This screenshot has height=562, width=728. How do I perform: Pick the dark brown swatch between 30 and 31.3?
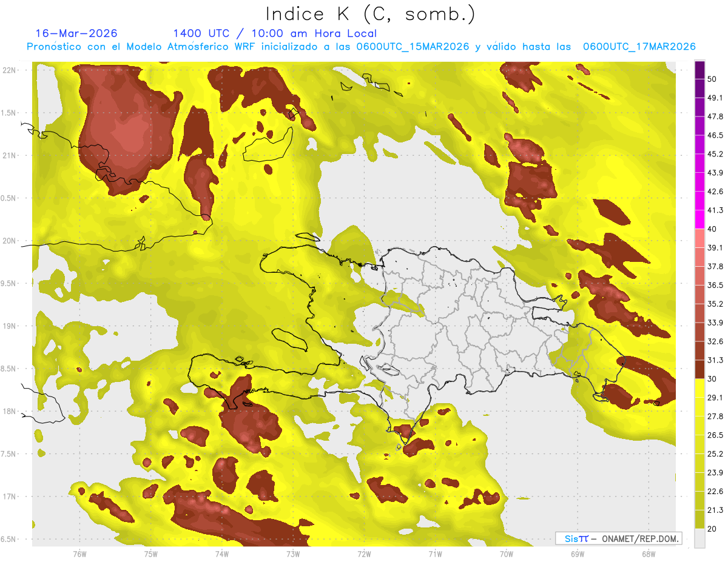pos(699,369)
